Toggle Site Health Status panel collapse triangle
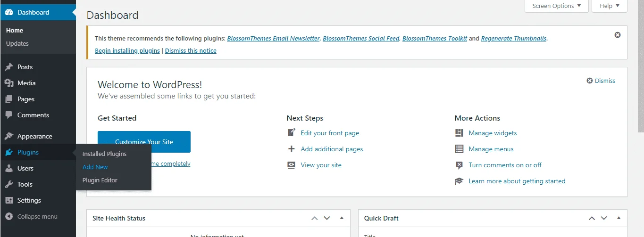 click(x=342, y=218)
